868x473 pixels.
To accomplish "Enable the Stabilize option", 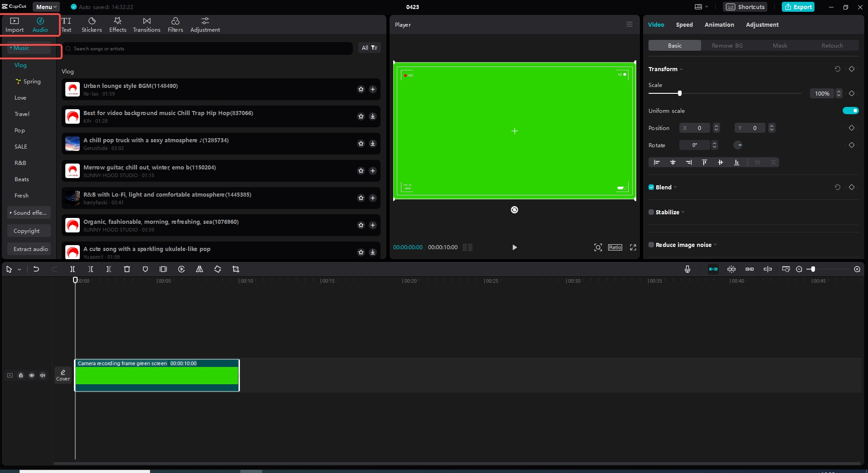I will [652, 212].
